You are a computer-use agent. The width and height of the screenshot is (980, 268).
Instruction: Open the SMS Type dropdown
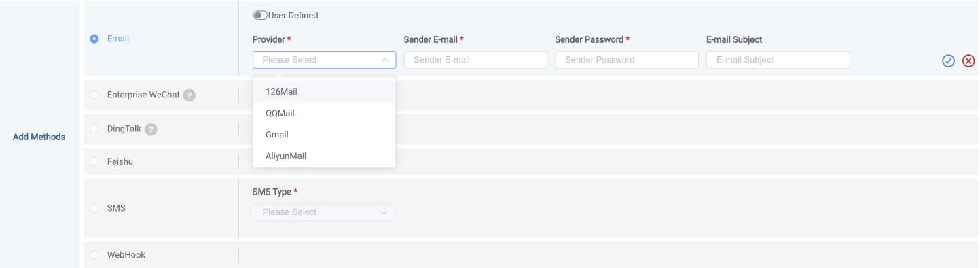[x=323, y=212]
